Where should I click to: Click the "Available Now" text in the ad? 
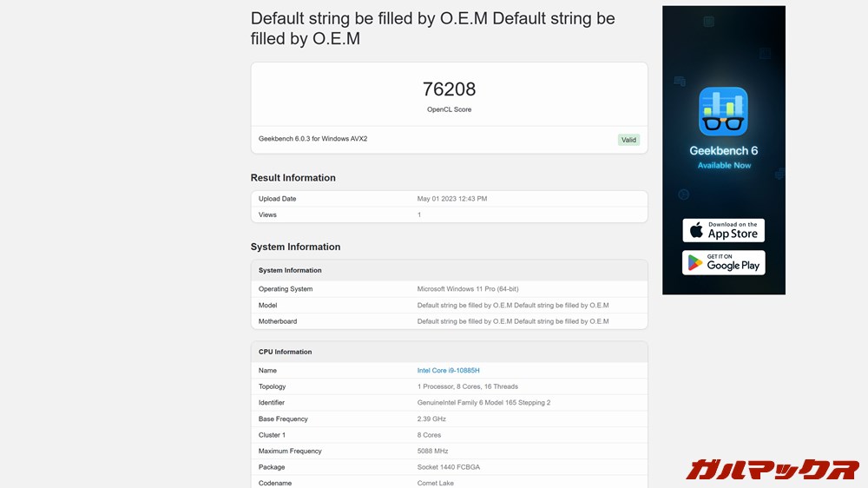click(724, 166)
